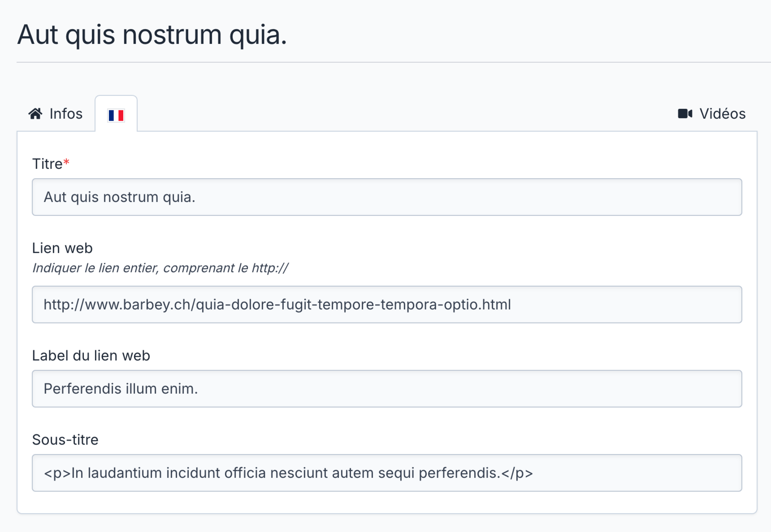Open the Vidéos tab label

pyautogui.click(x=722, y=114)
